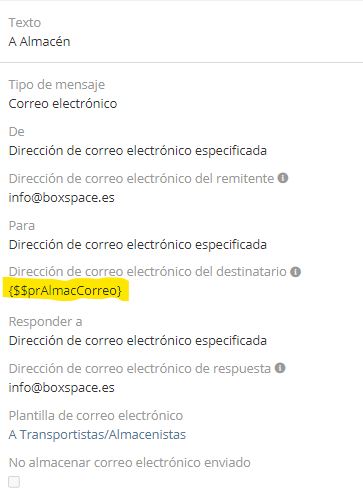Screen dimensions: 363x502
Task: Open the 'De' sender address type value
Action: [138, 151]
